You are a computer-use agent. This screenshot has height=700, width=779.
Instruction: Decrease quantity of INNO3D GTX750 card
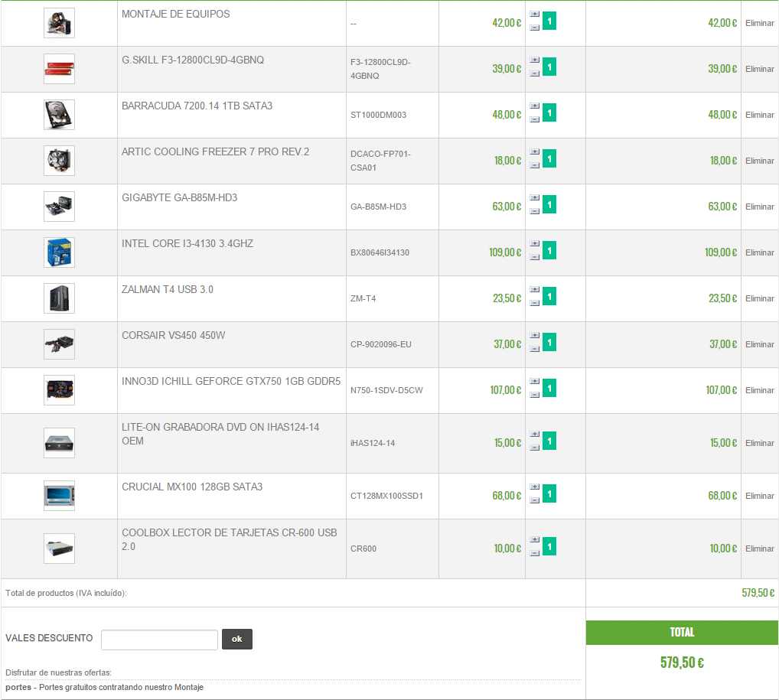[x=535, y=395]
